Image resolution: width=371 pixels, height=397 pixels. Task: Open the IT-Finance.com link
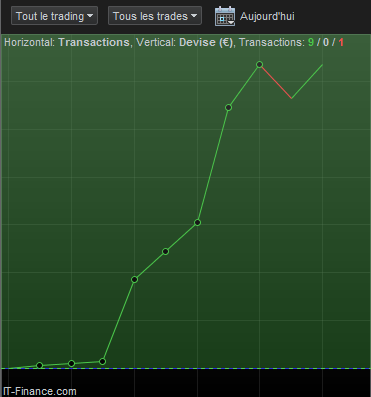click(40, 391)
